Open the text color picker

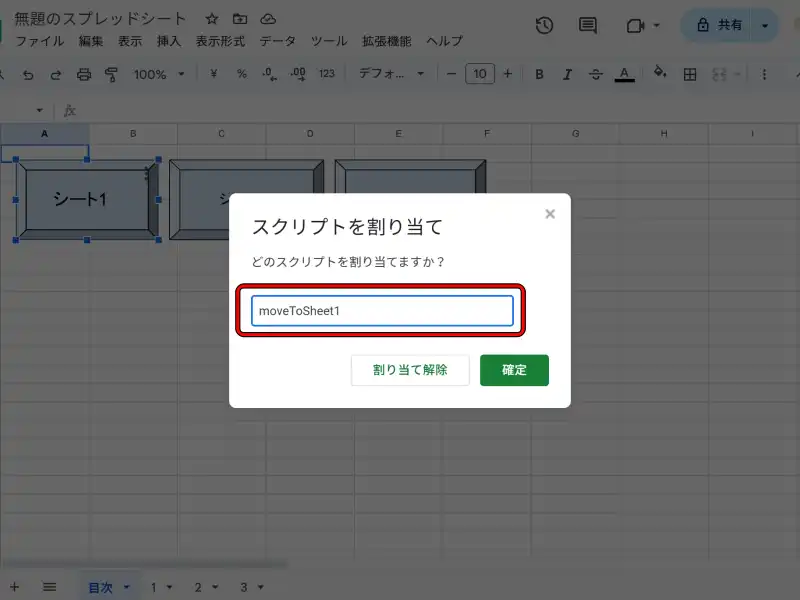[624, 74]
